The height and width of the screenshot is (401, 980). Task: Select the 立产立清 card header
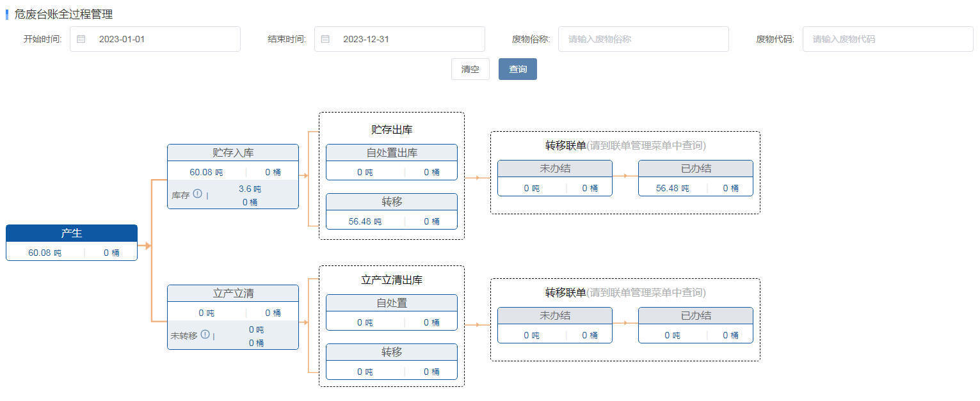pos(233,294)
